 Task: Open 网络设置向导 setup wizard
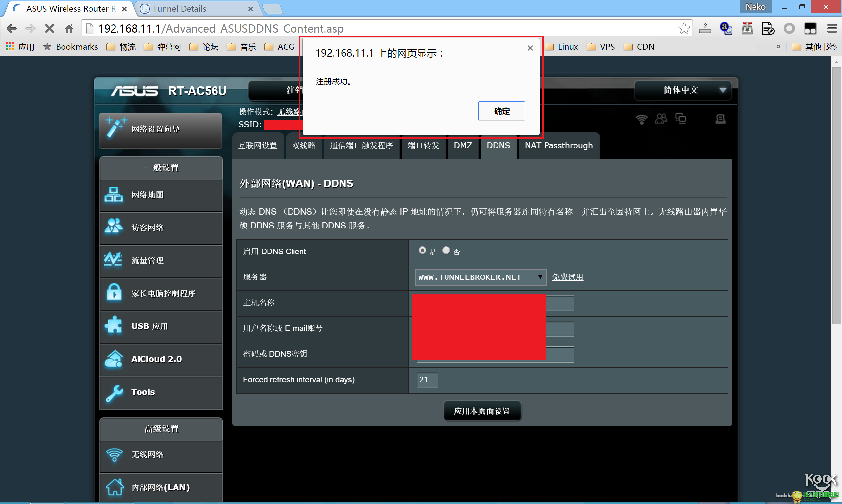(160, 130)
